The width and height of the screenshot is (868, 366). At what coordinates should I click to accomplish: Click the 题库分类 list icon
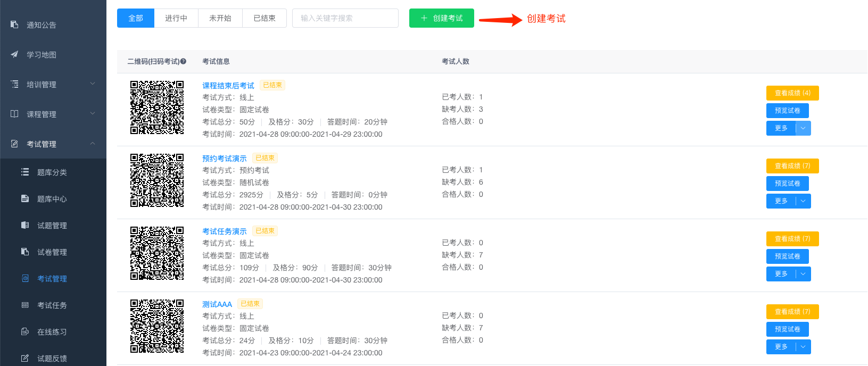tap(25, 172)
